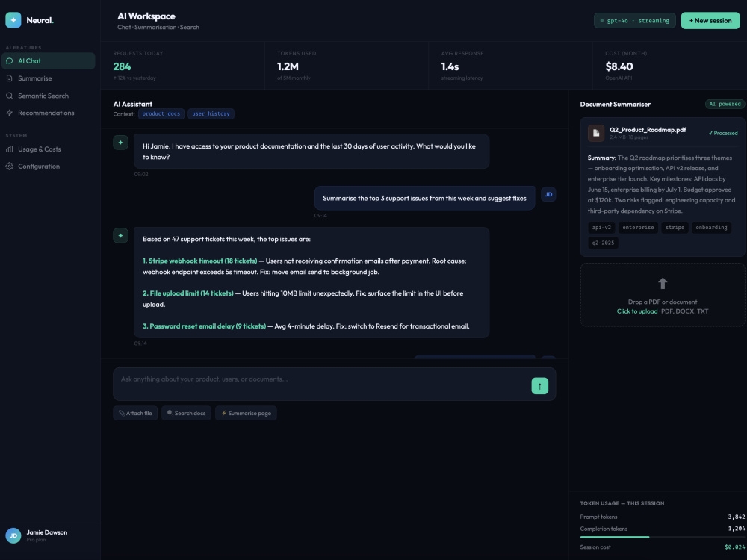Focus the Ask anything message input
This screenshot has height=560, width=747.
tap(323, 384)
